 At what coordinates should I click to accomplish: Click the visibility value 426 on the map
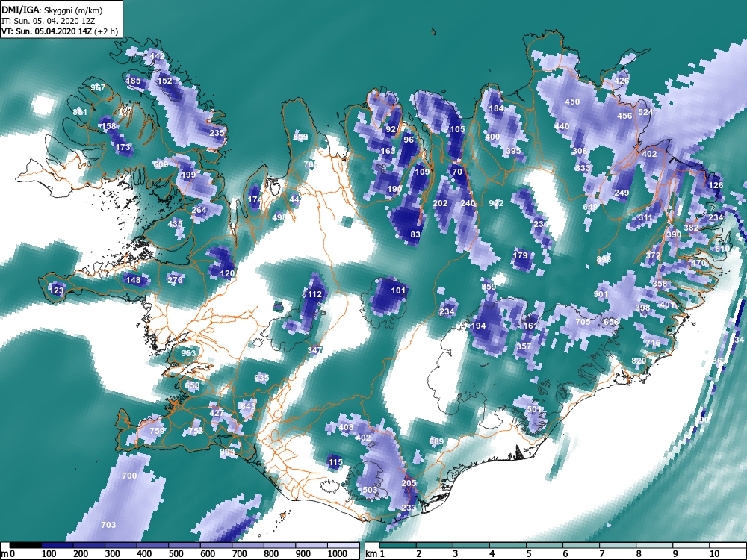622,81
